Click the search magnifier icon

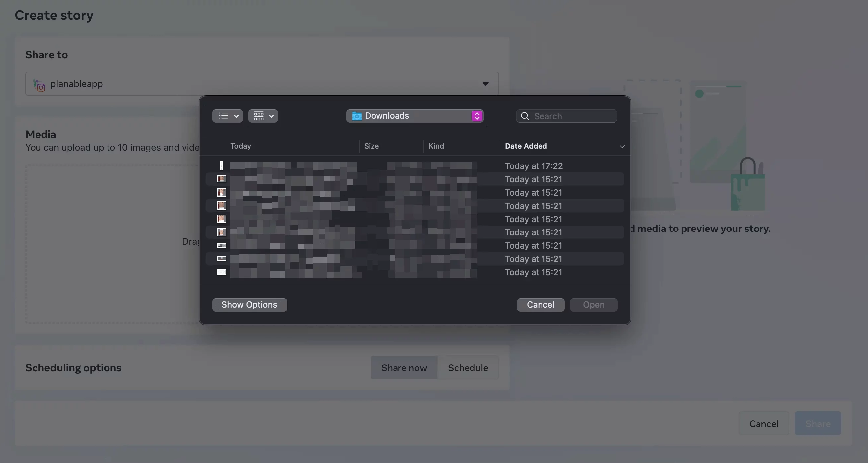click(x=525, y=116)
